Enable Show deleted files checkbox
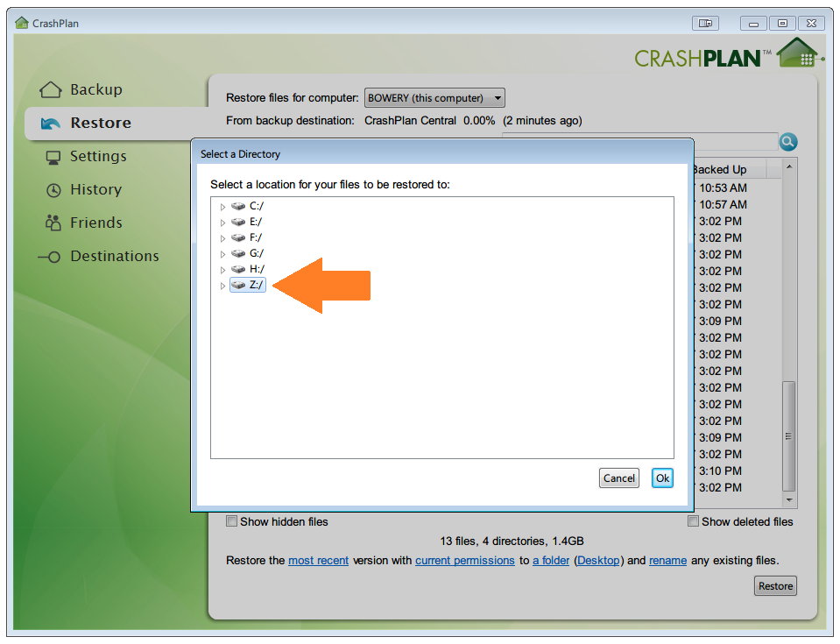Image resolution: width=840 pixels, height=644 pixels. coord(693,521)
